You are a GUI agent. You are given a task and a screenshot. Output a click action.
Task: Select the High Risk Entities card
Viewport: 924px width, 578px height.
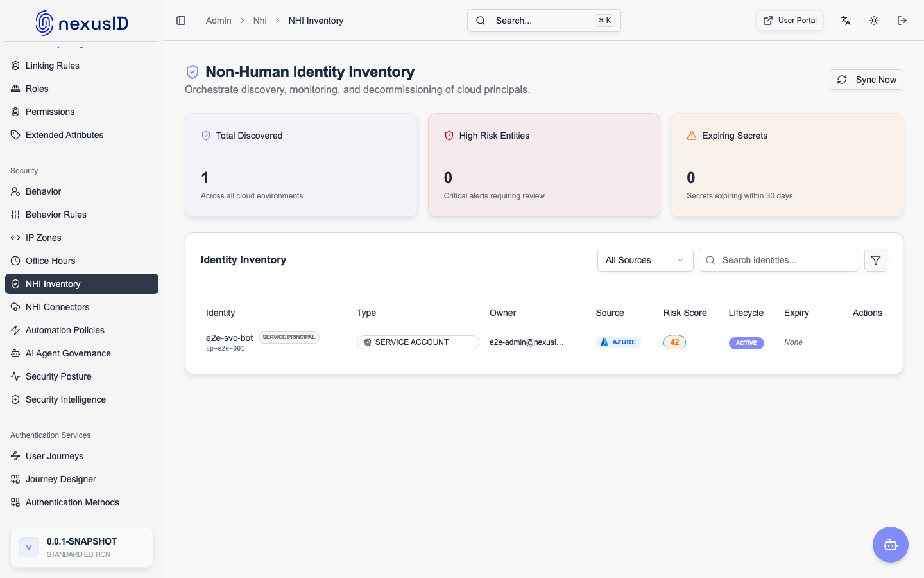point(544,165)
